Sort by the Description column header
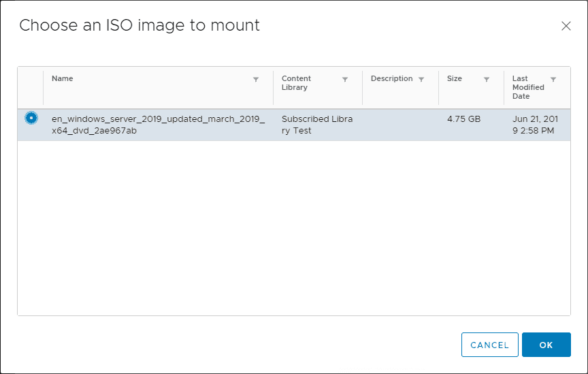Image resolution: width=588 pixels, height=374 pixels. 391,78
